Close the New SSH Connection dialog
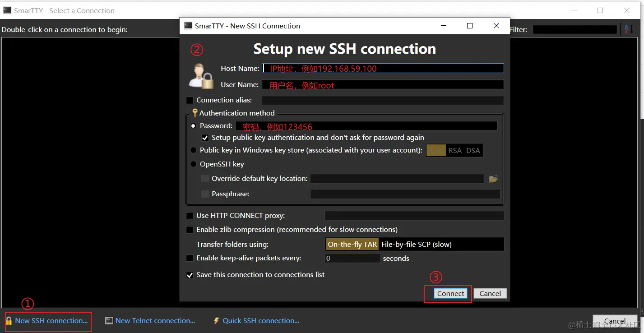Screen dimensions: 644x333 (496, 26)
